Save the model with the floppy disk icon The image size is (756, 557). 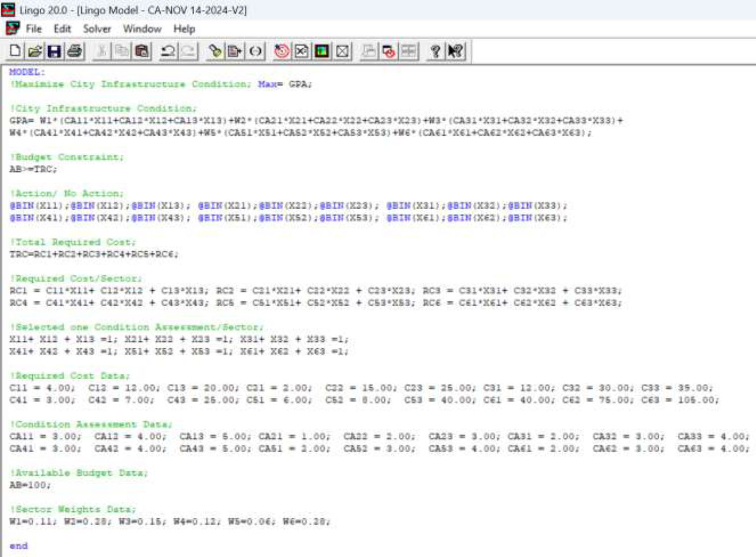coord(55,51)
